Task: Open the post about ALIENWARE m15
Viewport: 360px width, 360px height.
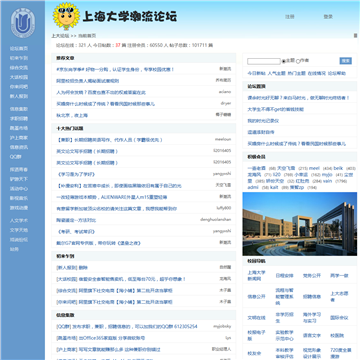Action: pos(112,197)
